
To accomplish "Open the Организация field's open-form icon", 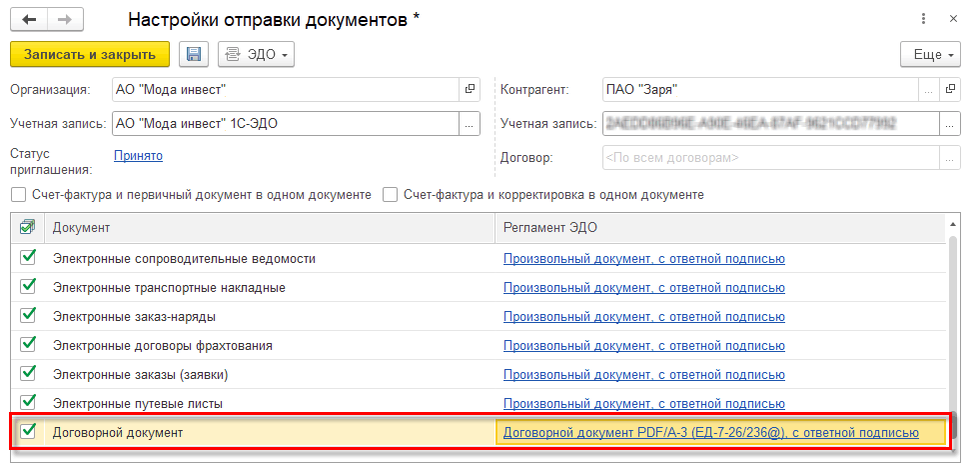I will click(470, 90).
